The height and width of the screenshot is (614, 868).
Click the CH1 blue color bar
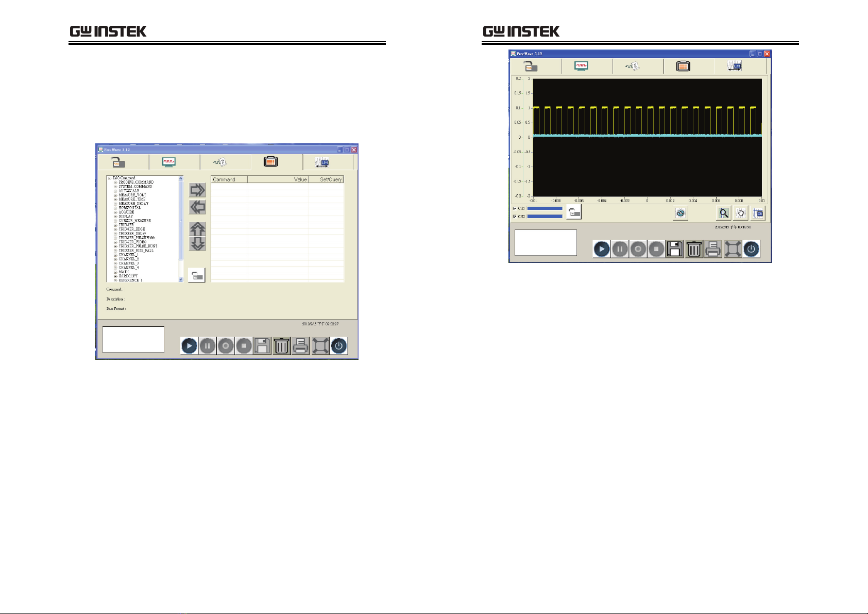click(x=545, y=209)
